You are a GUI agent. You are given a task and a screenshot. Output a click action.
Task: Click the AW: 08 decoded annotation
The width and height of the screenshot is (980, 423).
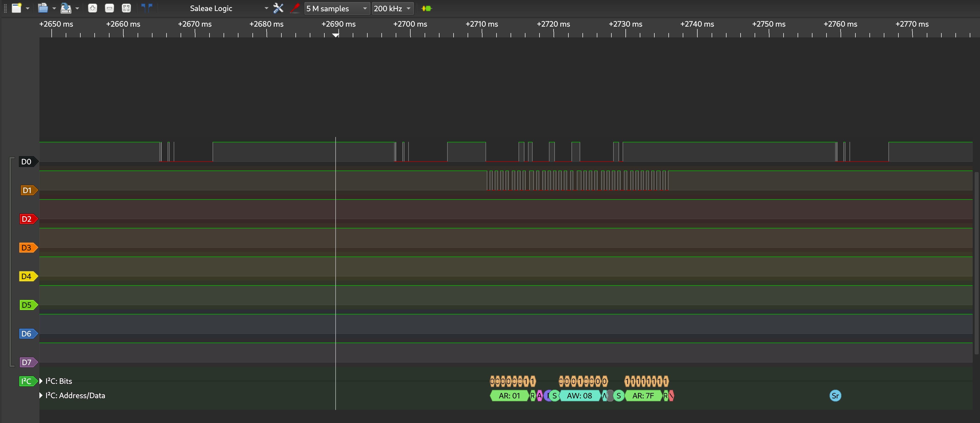point(579,396)
